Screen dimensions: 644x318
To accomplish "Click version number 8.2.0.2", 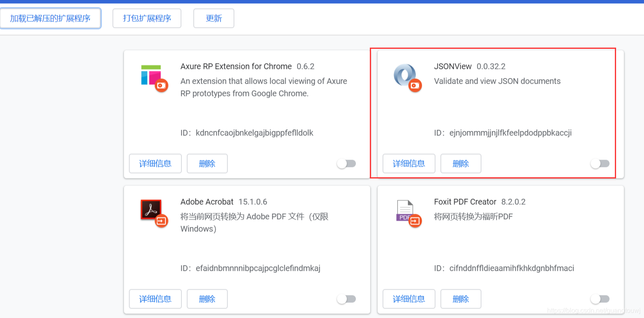I will click(x=513, y=202).
